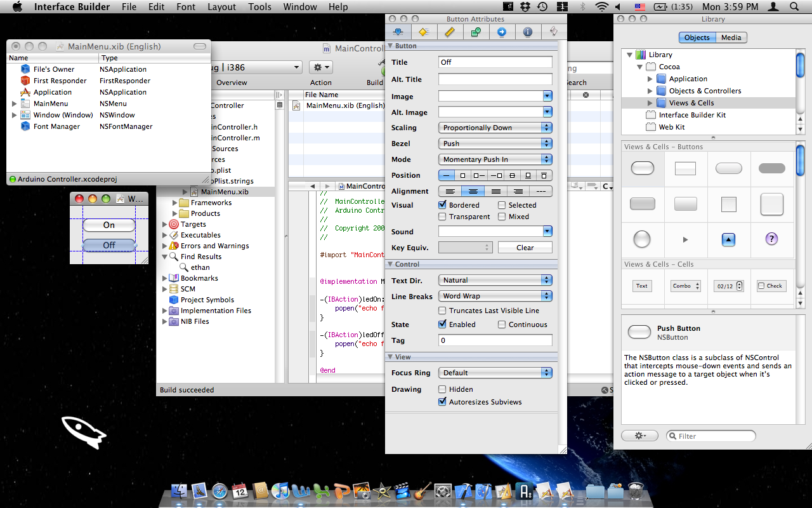This screenshot has width=812, height=508.
Task: Open the Library gear action menu
Action: [x=640, y=436]
